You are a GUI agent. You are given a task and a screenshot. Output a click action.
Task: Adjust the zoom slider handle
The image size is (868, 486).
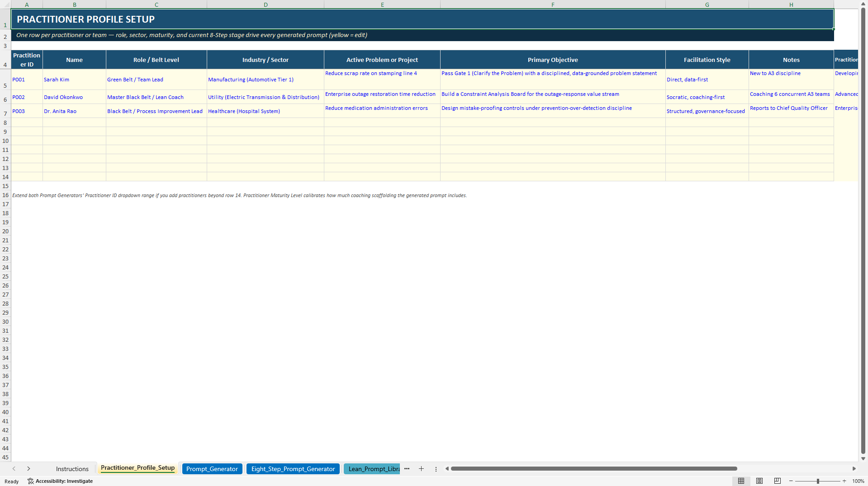click(x=818, y=481)
